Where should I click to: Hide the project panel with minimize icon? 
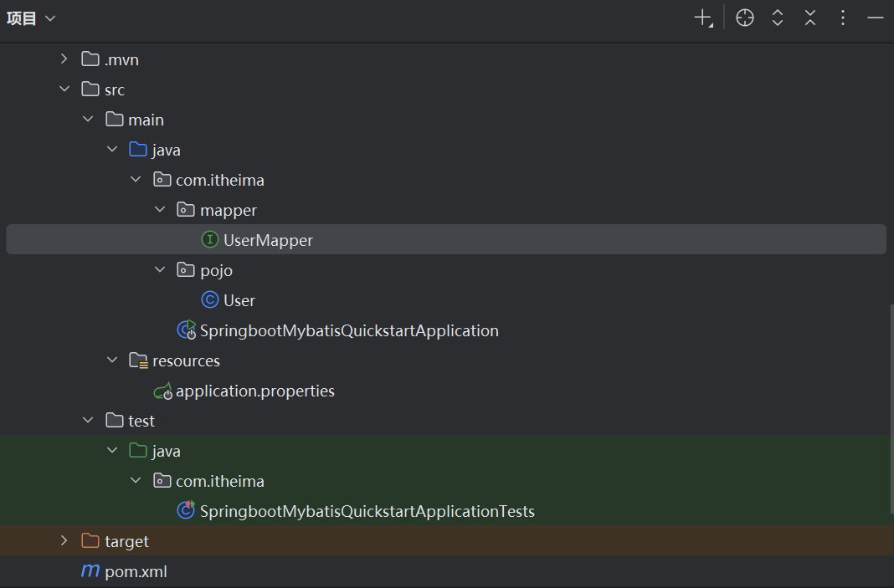coord(876,18)
